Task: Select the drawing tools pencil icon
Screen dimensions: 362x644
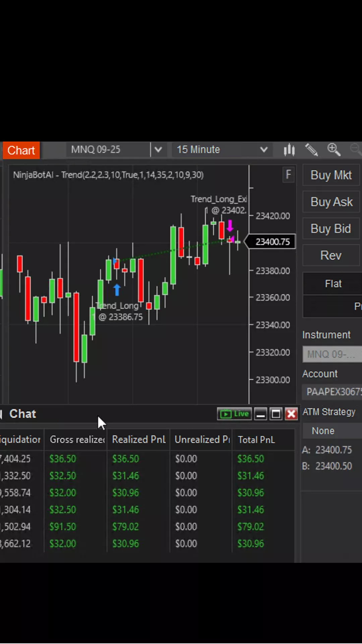Action: pos(311,150)
